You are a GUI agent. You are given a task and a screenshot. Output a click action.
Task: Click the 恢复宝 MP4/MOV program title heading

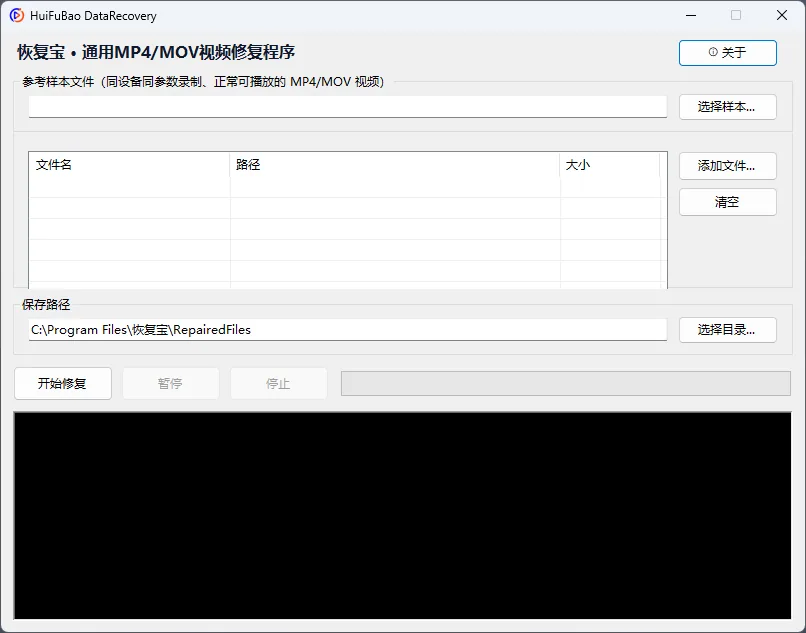point(156,52)
